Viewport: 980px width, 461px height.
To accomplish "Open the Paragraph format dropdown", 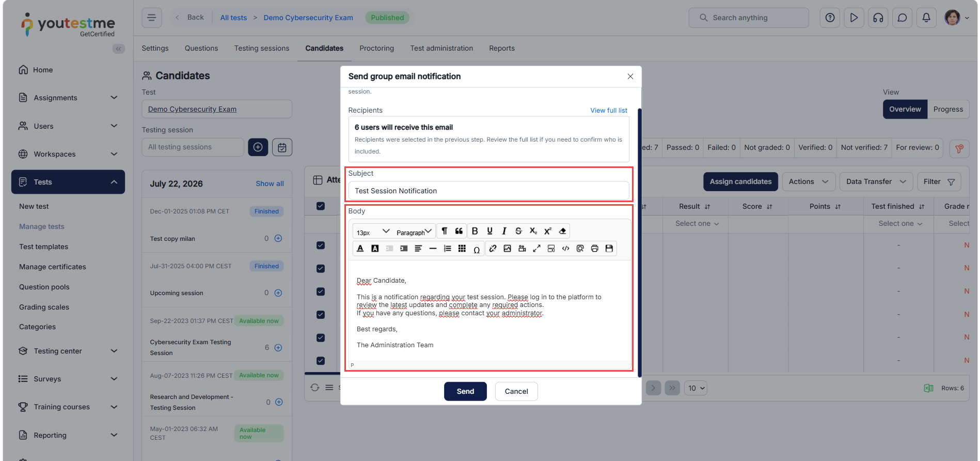I will 414,232.
